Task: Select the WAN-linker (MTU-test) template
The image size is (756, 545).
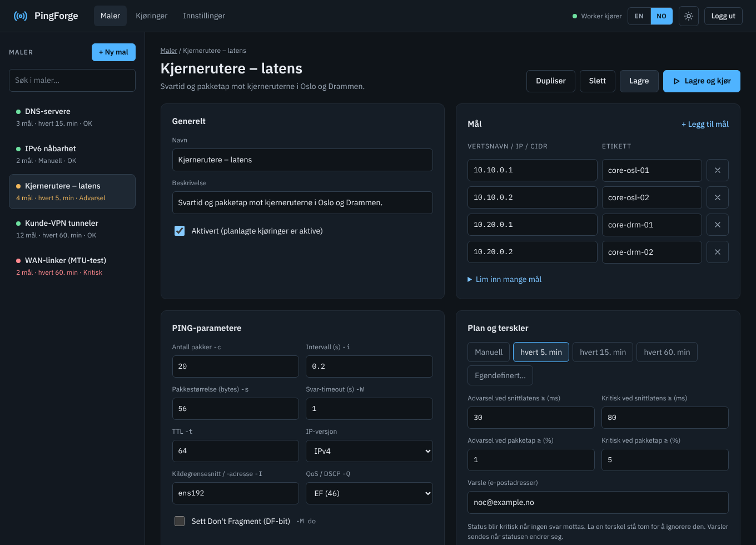Action: pos(72,266)
